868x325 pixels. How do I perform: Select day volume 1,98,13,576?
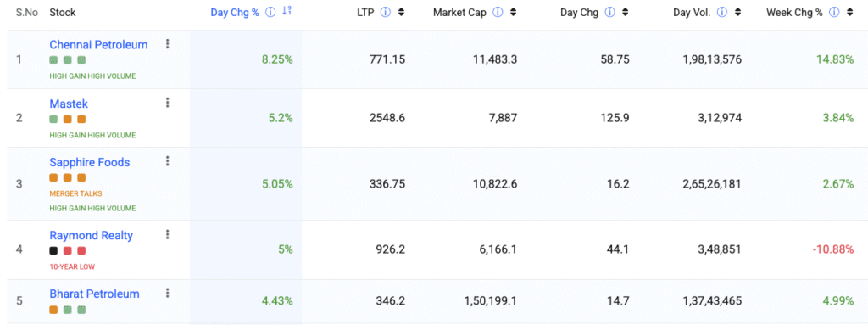712,60
